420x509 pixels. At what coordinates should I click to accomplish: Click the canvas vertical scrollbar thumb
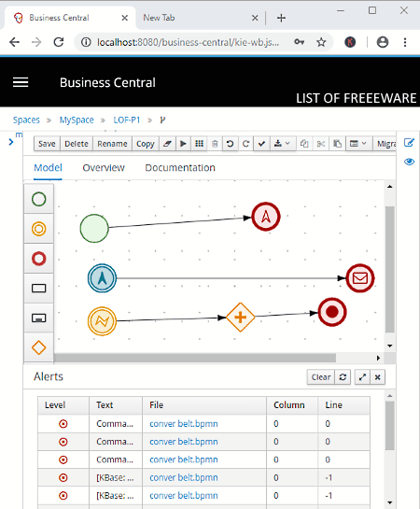(389, 269)
